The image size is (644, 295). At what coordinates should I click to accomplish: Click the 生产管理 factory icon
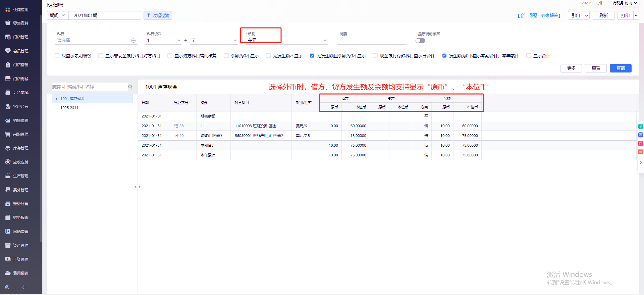coord(8,176)
